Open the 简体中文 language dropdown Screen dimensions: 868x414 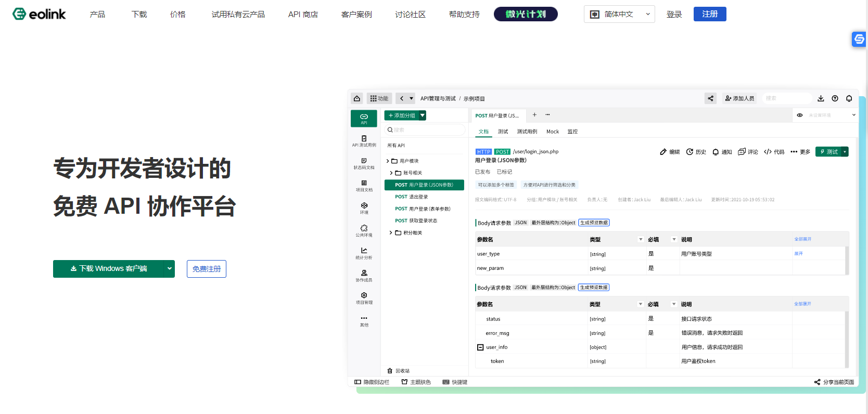(x=619, y=14)
